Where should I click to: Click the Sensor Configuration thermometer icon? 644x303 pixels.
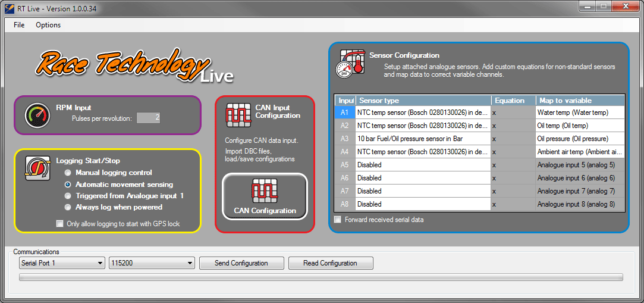pos(351,63)
